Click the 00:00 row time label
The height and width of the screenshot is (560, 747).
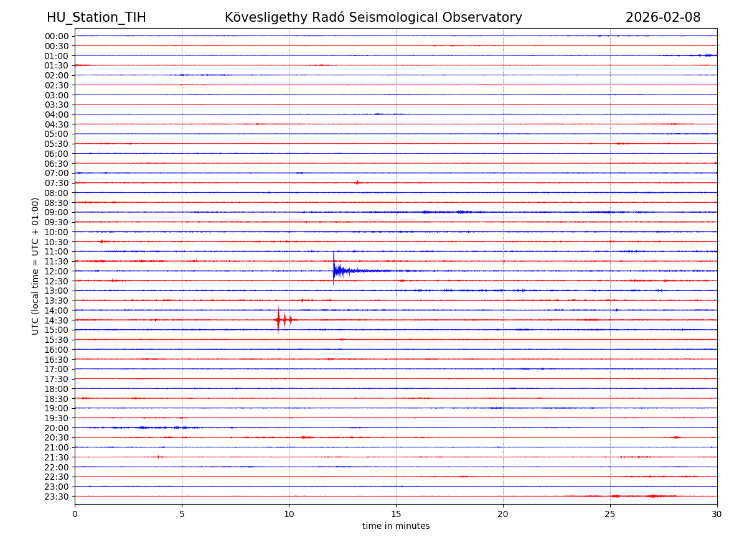[x=57, y=36]
